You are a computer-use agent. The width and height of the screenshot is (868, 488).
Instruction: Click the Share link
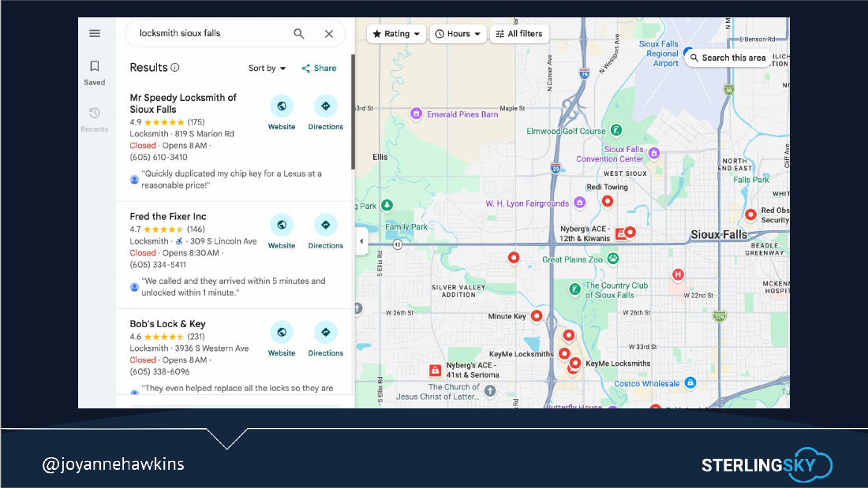pos(319,68)
